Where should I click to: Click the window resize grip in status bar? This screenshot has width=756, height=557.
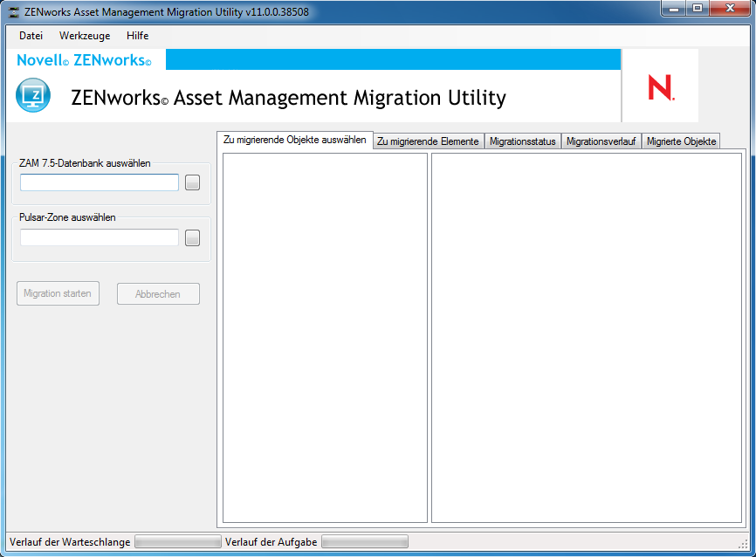pos(743,544)
